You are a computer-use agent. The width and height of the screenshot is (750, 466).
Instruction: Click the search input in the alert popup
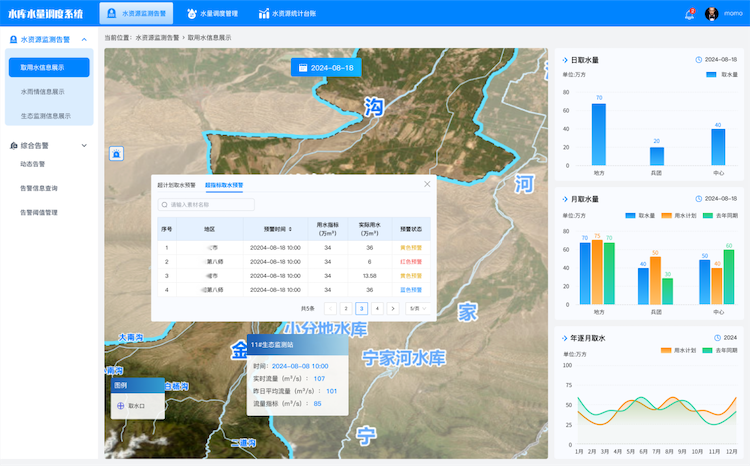206,205
